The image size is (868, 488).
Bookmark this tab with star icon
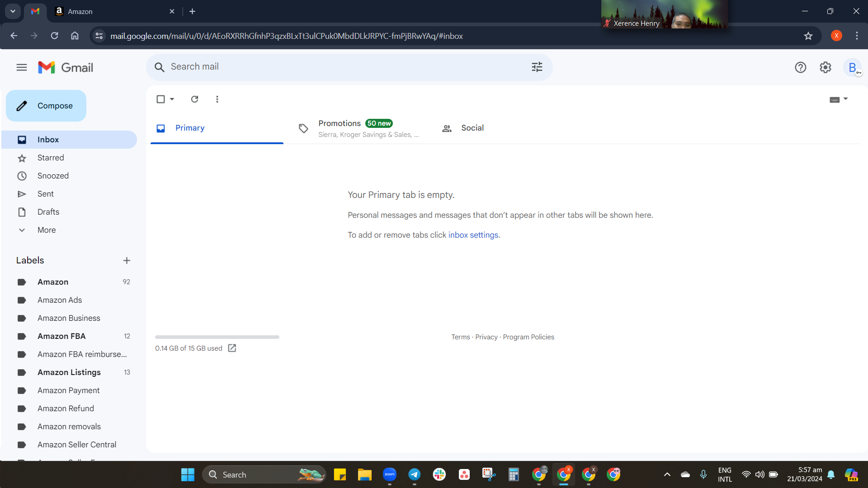point(808,36)
